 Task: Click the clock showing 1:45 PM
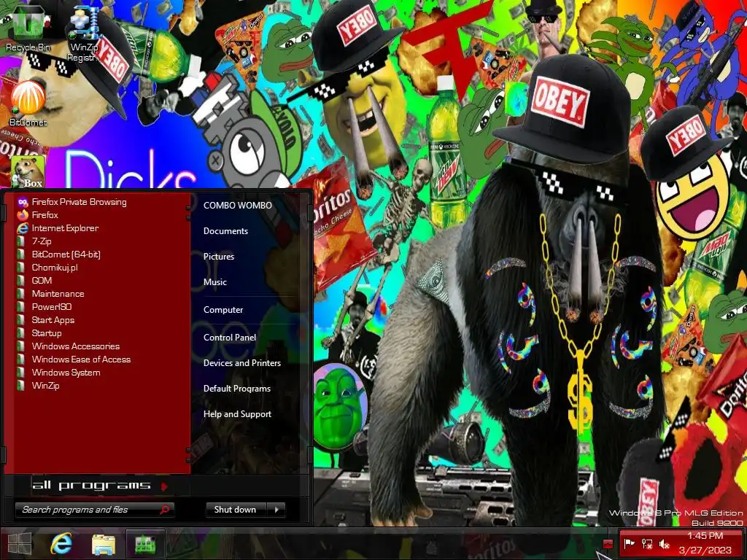tap(705, 536)
